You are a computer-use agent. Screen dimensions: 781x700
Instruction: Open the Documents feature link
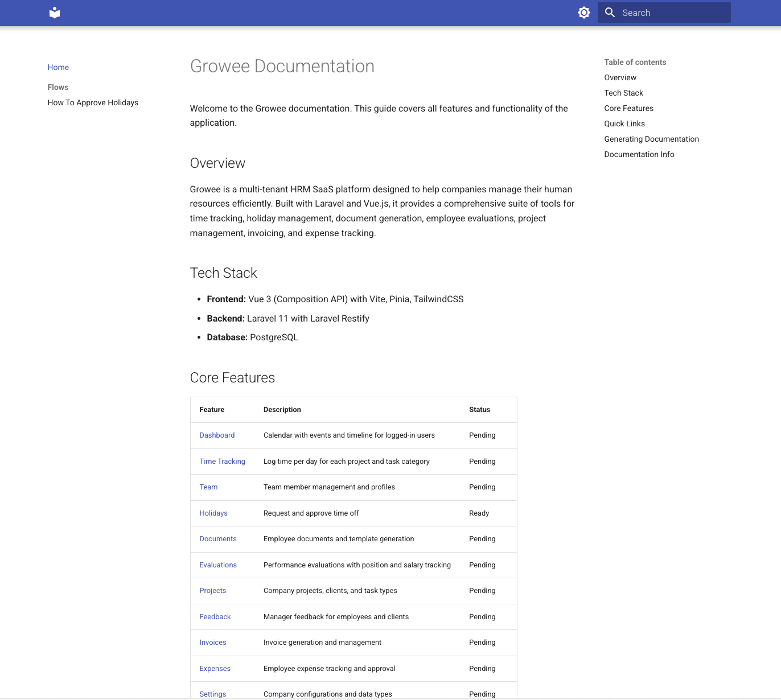(218, 539)
